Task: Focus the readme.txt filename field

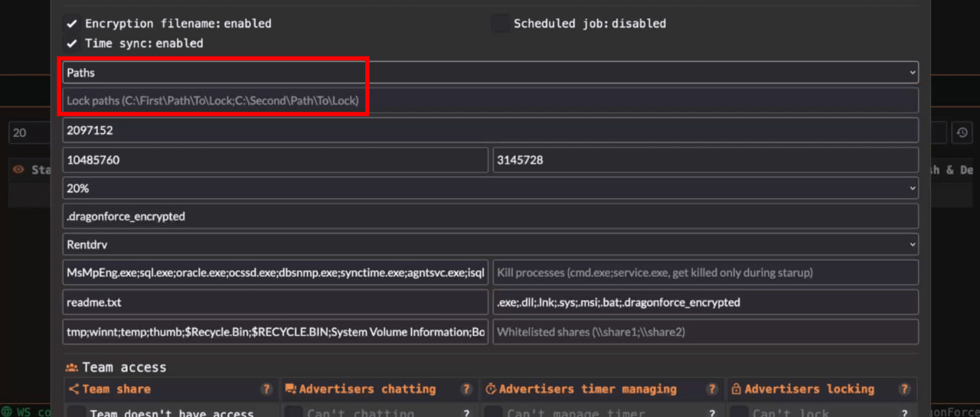Action: point(275,302)
